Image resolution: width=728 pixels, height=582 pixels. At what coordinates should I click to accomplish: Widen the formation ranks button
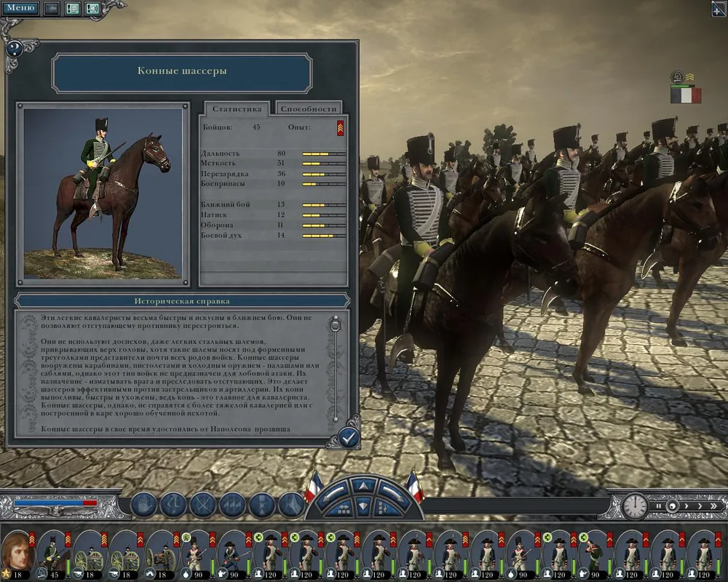coord(343,509)
